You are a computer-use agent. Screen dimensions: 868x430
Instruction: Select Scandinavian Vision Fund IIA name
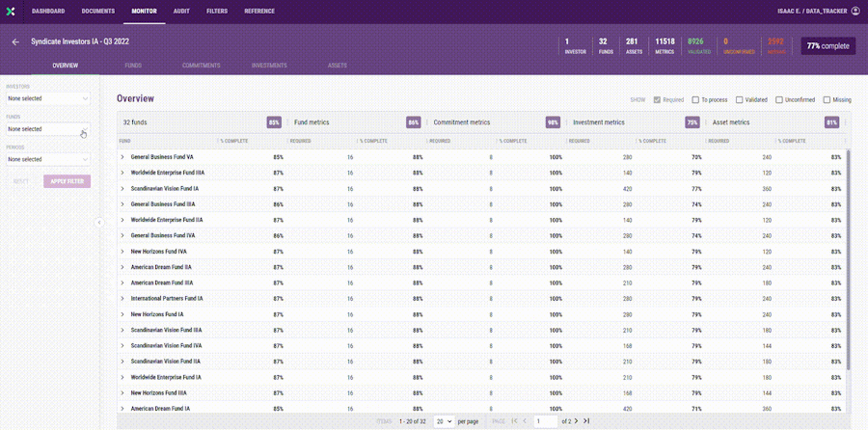point(166,361)
